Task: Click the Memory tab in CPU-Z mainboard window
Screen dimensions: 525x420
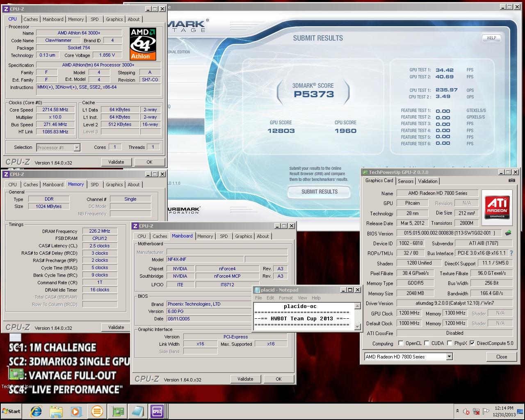Action: pyautogui.click(x=205, y=236)
